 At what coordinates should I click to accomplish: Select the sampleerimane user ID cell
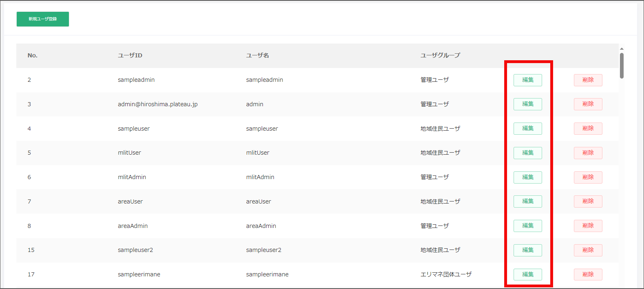(139, 274)
